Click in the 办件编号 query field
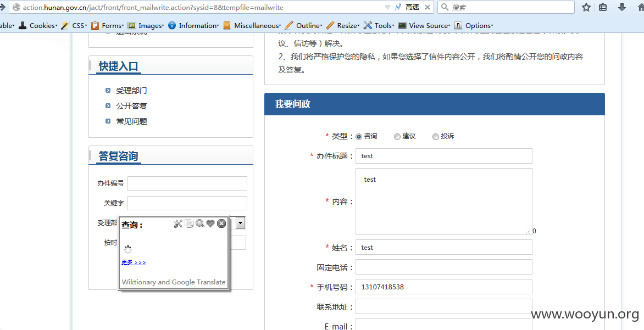This screenshot has width=644, height=330. point(187,183)
